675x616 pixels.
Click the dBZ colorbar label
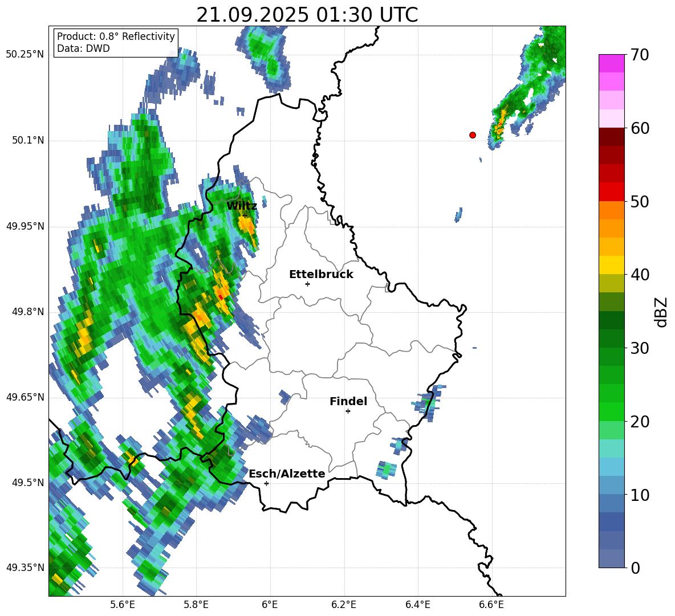point(662,312)
